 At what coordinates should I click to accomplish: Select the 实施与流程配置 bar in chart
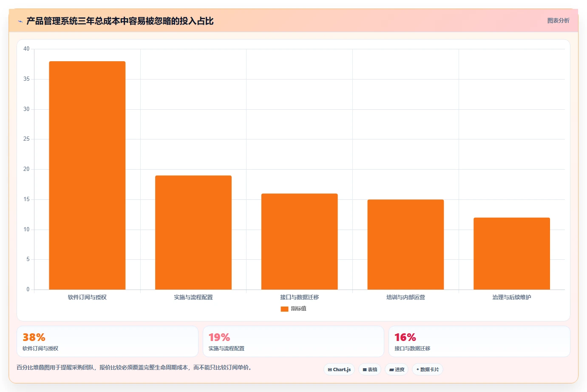point(193,233)
